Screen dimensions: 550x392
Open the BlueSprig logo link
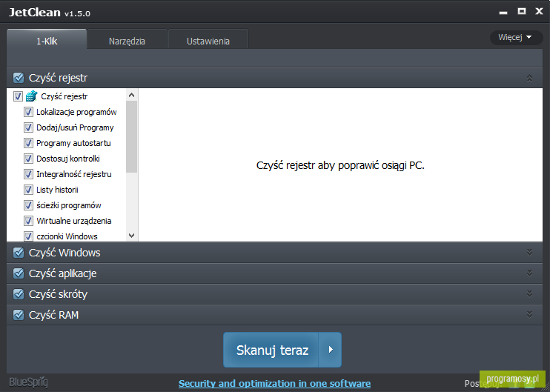coord(28,382)
